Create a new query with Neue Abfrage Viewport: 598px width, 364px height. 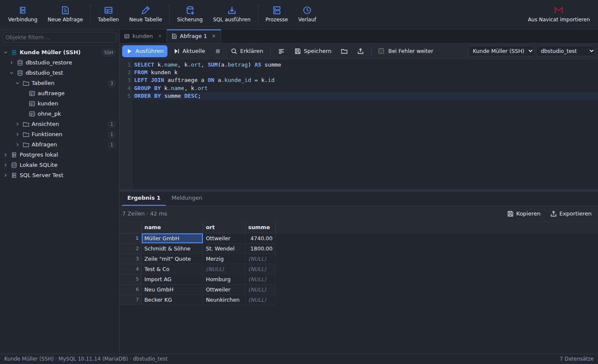65,15
